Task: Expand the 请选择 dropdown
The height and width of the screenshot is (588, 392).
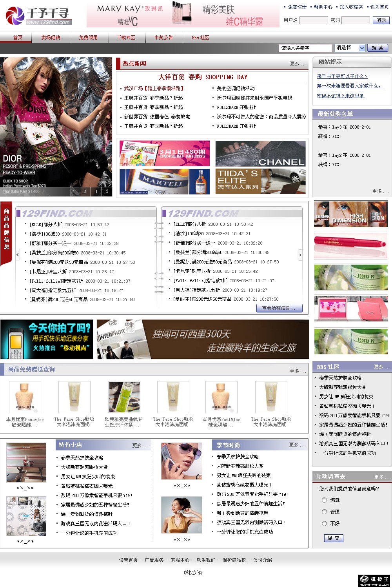Action: click(x=350, y=48)
